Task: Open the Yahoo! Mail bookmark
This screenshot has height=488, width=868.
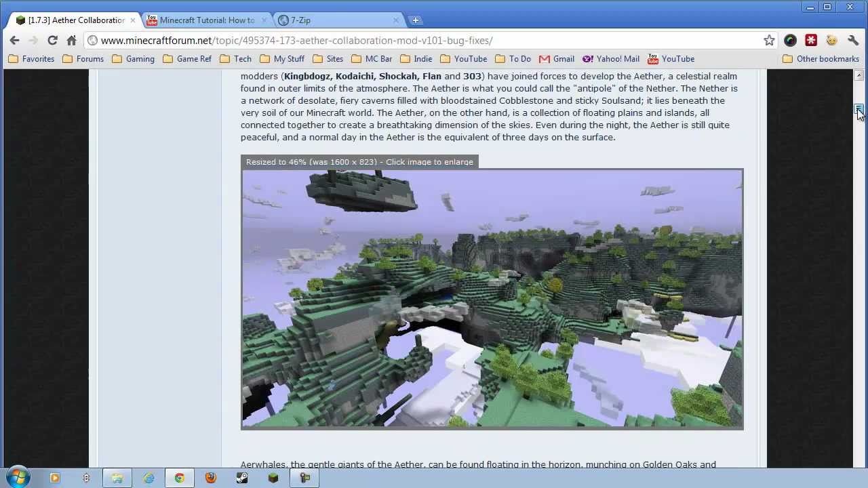Action: point(611,59)
